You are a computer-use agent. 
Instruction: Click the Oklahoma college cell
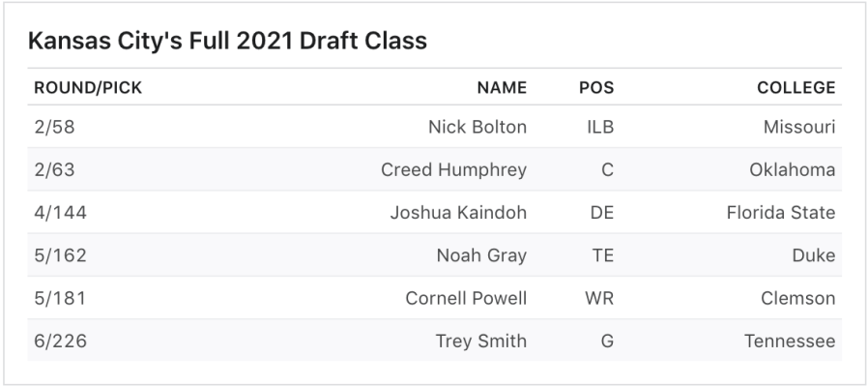[792, 170]
